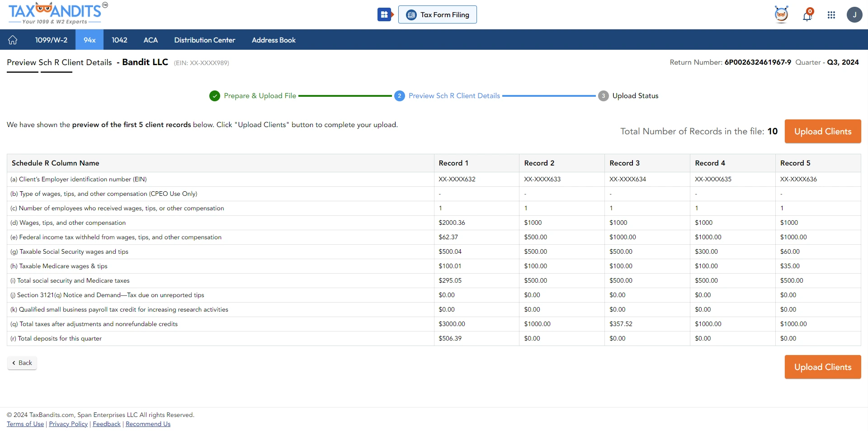Click the Record 4 column header

[x=733, y=163]
